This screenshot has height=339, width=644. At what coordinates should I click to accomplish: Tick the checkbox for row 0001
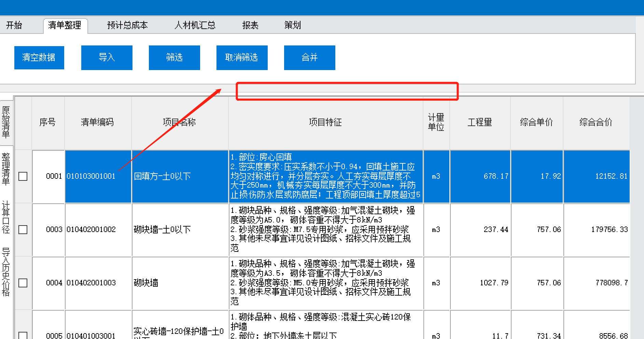pyautogui.click(x=23, y=176)
